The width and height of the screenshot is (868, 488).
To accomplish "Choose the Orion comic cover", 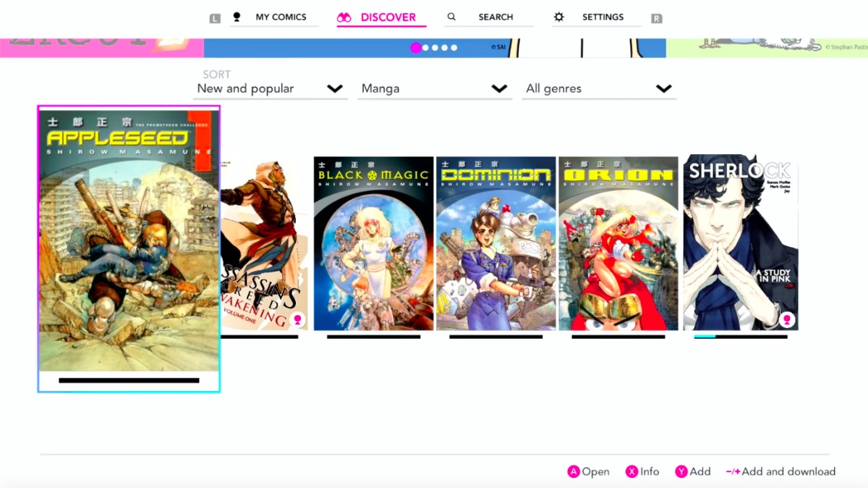I will tap(618, 243).
